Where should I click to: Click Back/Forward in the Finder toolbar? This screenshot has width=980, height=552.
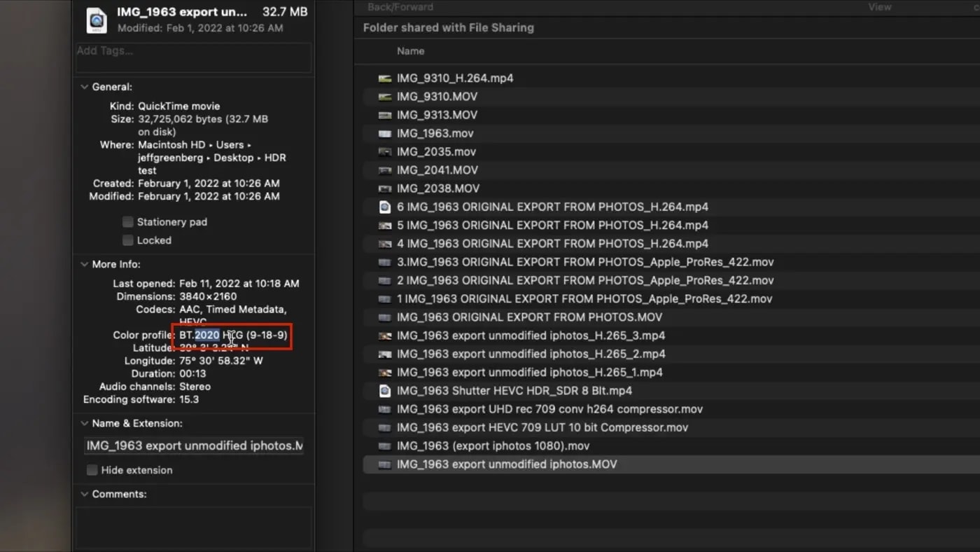(399, 6)
